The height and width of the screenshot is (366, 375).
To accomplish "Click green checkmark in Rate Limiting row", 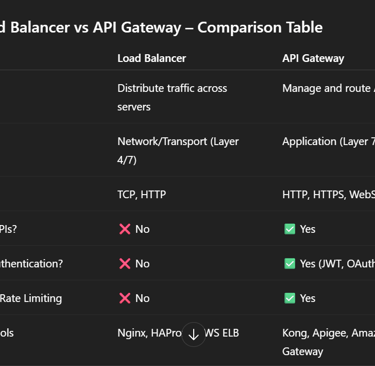I will [290, 298].
